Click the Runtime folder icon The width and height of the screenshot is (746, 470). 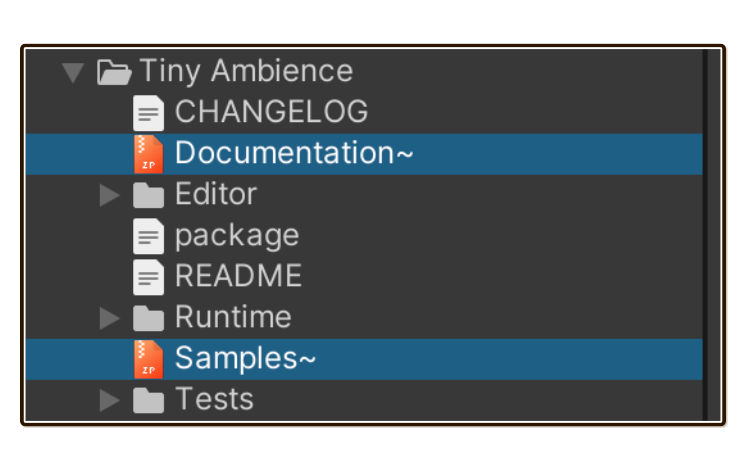tap(148, 318)
